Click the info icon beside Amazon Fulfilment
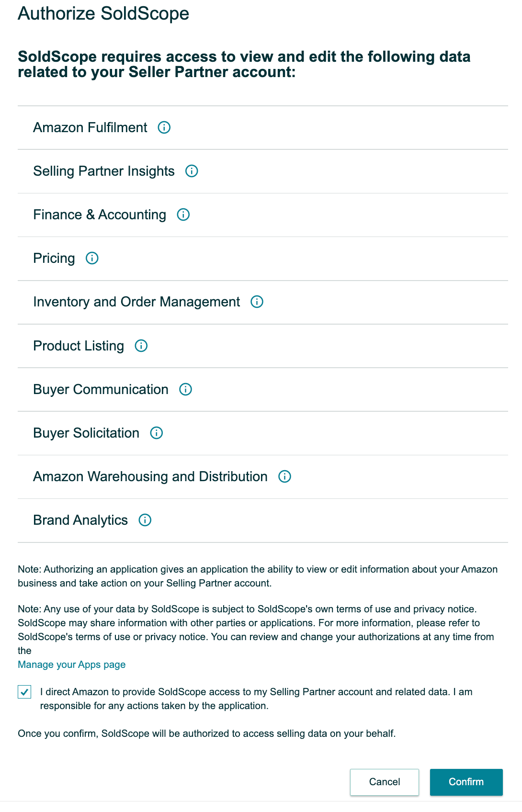This screenshot has width=522, height=812. (164, 127)
